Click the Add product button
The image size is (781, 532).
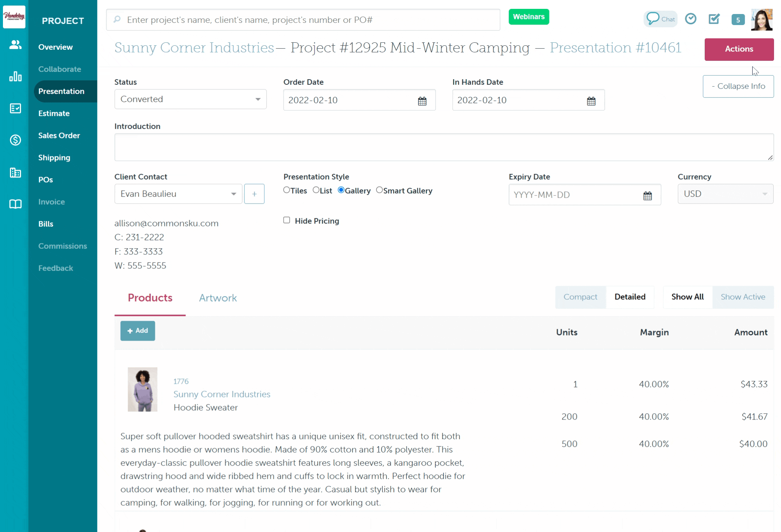click(x=138, y=331)
